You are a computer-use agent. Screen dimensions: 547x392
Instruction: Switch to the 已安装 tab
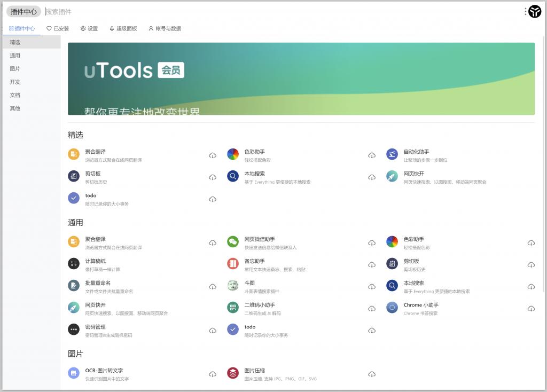(57, 29)
